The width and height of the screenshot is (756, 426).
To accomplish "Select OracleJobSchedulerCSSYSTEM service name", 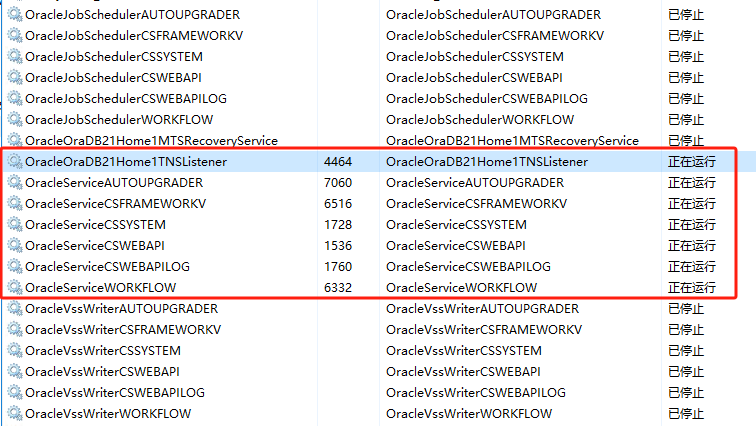I will click(x=114, y=56).
